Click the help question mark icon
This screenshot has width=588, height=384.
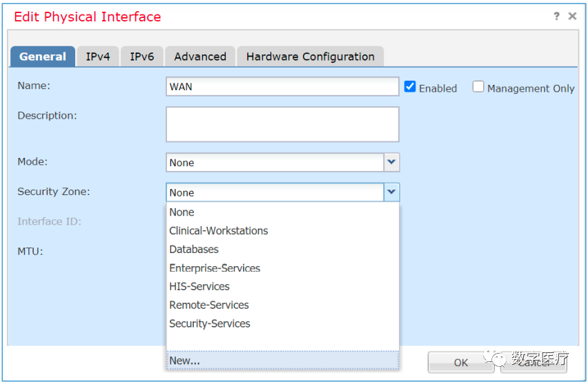[x=557, y=17]
